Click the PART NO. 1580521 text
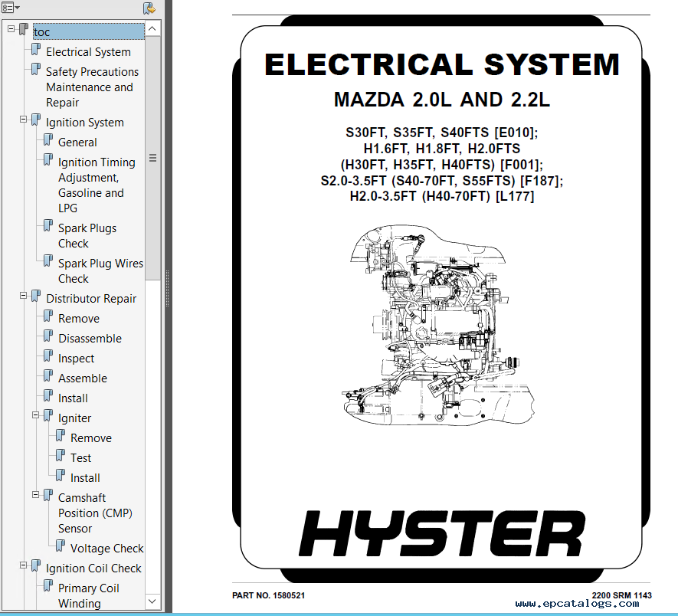Viewport: 678px width, 616px height. click(x=269, y=595)
